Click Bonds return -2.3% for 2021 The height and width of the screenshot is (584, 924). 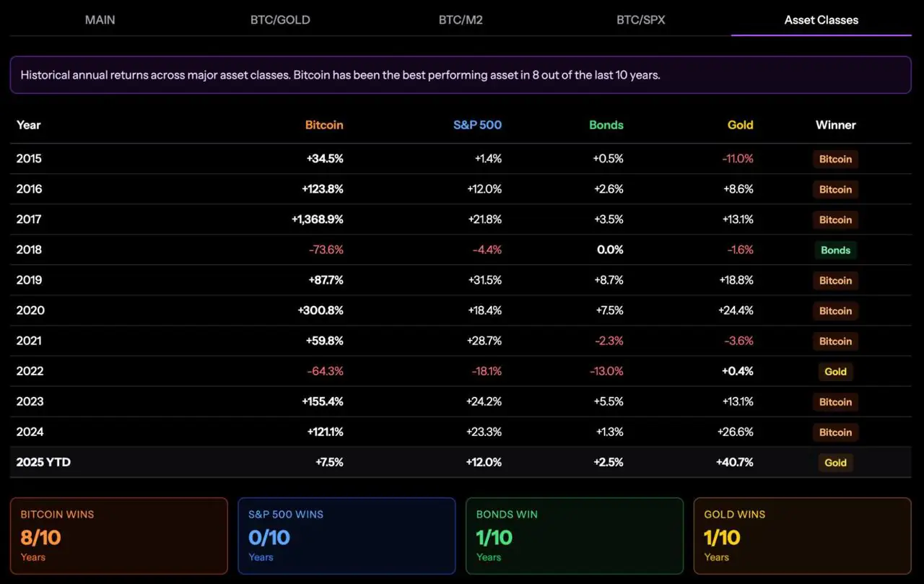point(609,341)
